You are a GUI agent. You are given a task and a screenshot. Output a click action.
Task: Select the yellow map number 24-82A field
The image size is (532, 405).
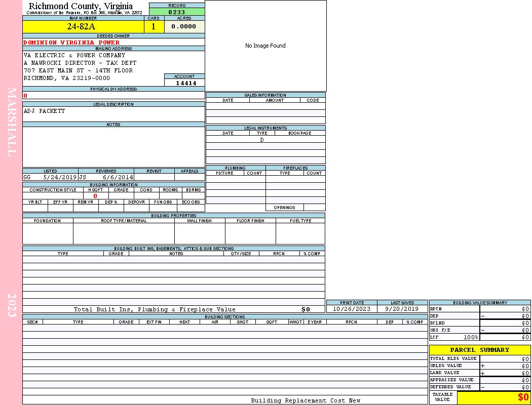click(x=83, y=27)
